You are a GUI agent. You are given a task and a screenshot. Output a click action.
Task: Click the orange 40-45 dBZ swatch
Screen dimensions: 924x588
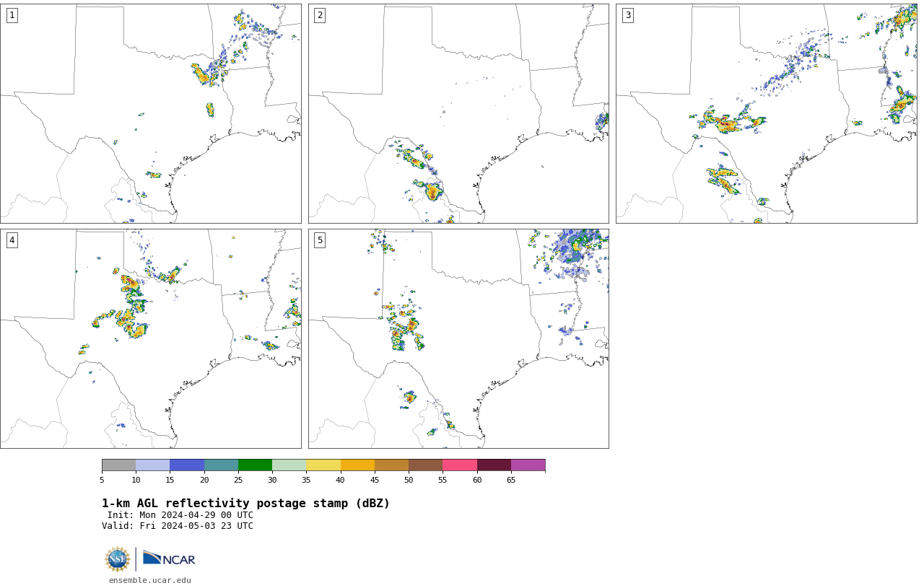(357, 465)
